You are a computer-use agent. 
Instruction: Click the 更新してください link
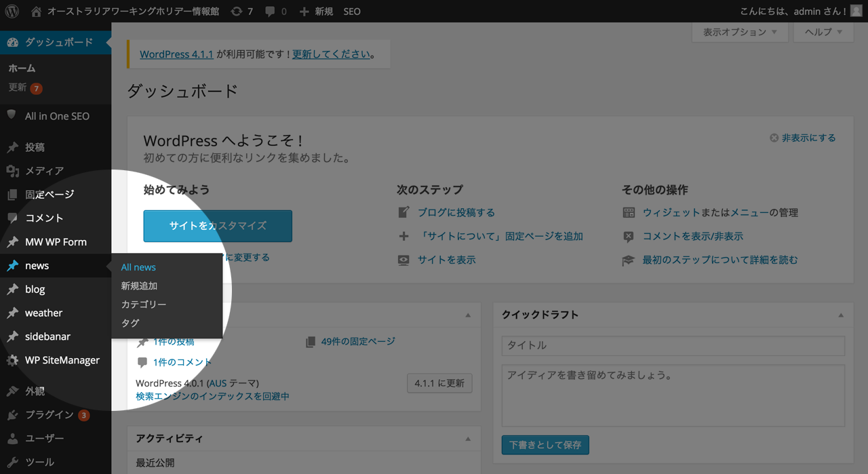[332, 54]
